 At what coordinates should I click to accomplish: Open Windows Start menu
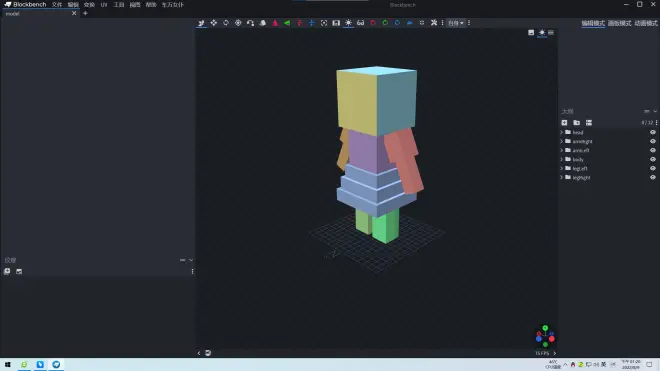point(8,365)
